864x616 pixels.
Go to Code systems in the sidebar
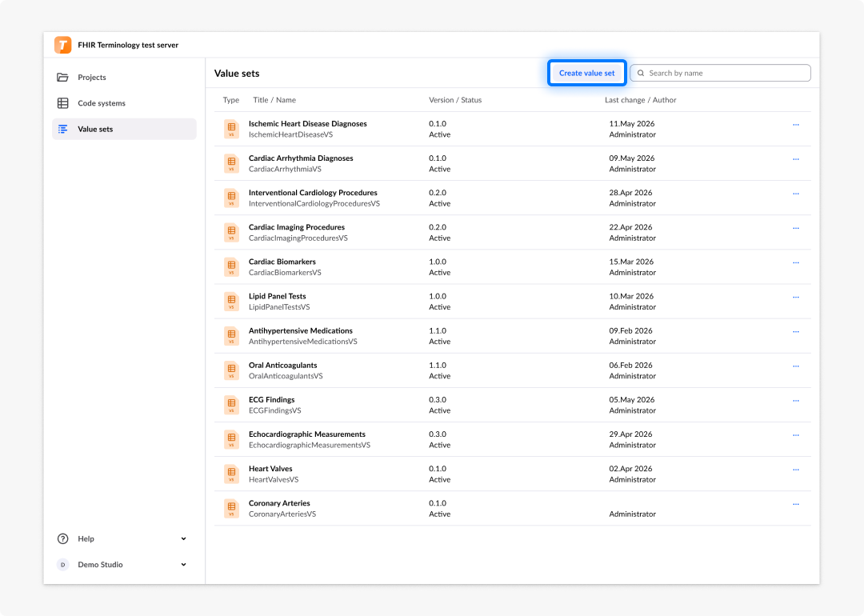click(x=124, y=103)
